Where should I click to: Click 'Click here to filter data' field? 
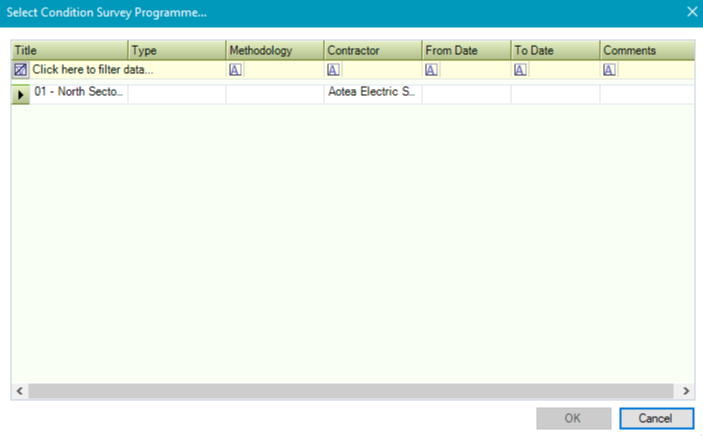pyautogui.click(x=92, y=70)
